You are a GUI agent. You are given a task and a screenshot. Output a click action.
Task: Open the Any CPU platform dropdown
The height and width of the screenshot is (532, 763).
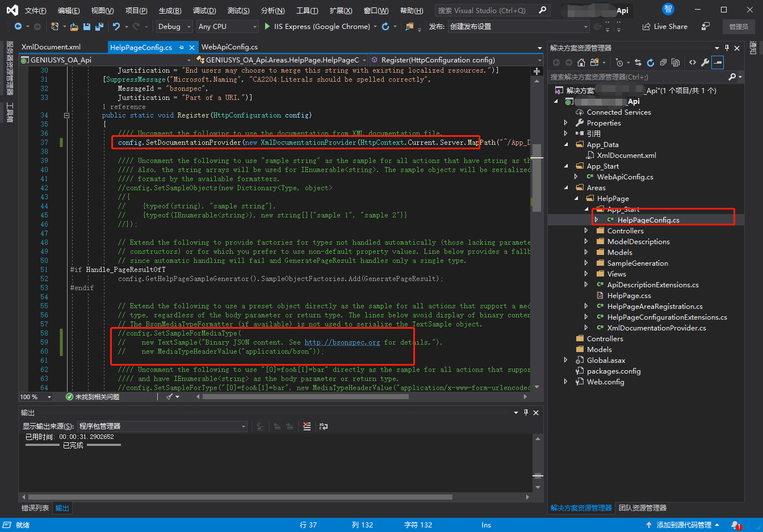click(228, 27)
